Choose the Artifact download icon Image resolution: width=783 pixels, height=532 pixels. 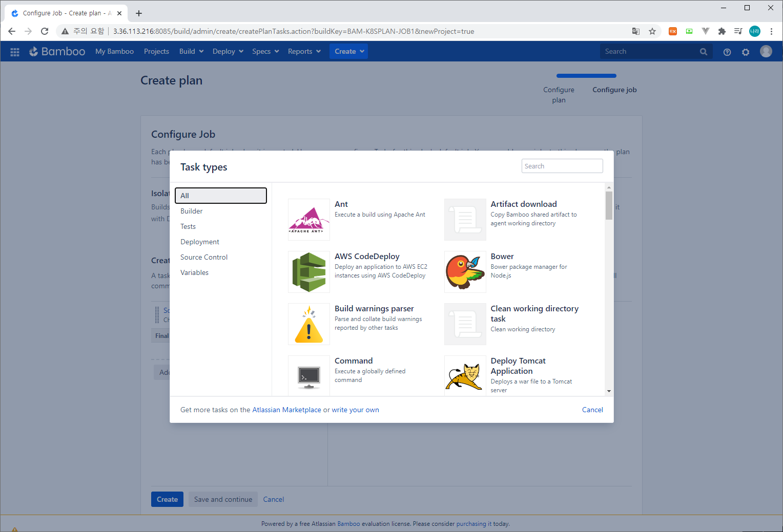pos(465,220)
